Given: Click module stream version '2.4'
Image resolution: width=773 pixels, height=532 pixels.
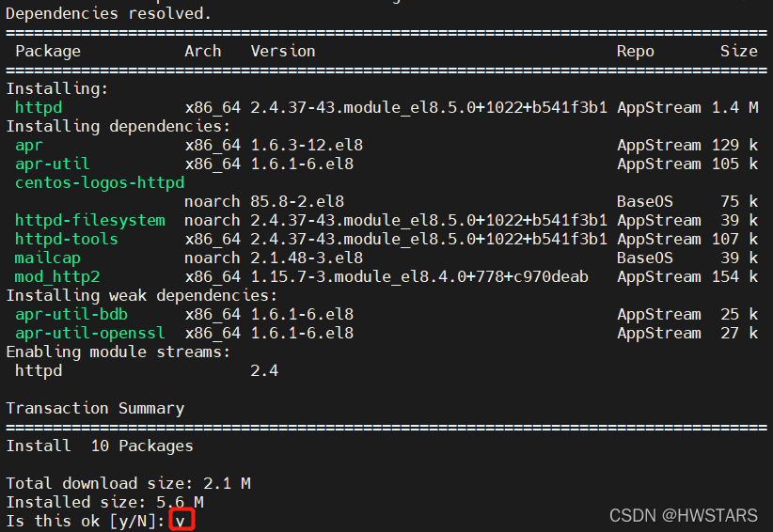Looking at the screenshot, I should pos(264,371).
